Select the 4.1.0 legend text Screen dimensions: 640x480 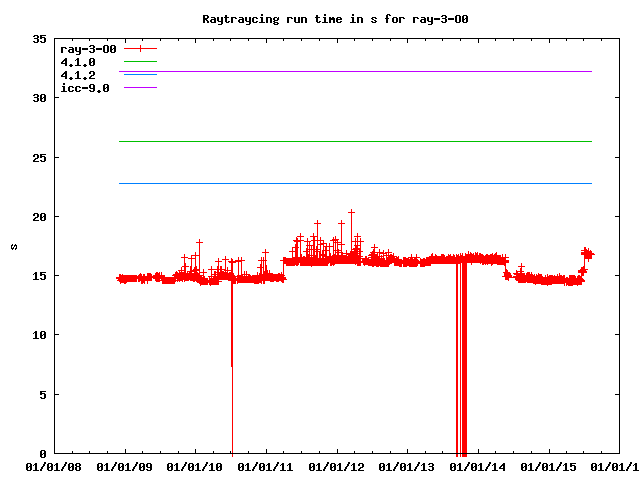[78, 62]
